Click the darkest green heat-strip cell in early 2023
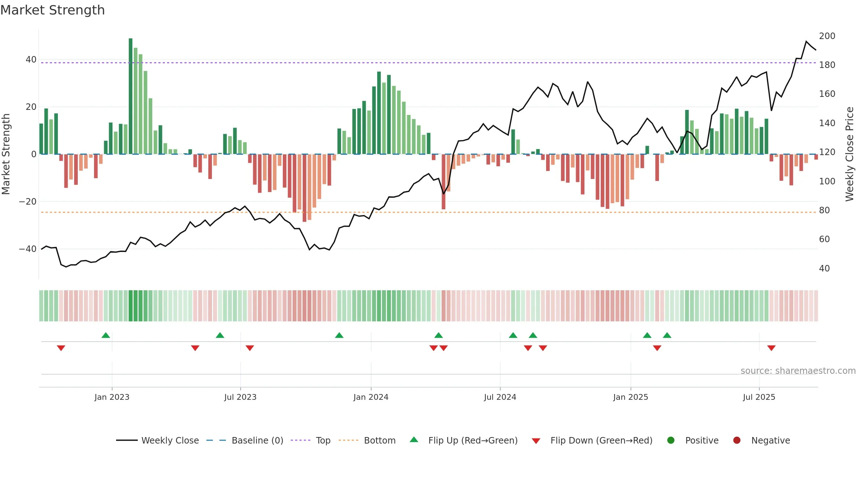 (x=131, y=305)
